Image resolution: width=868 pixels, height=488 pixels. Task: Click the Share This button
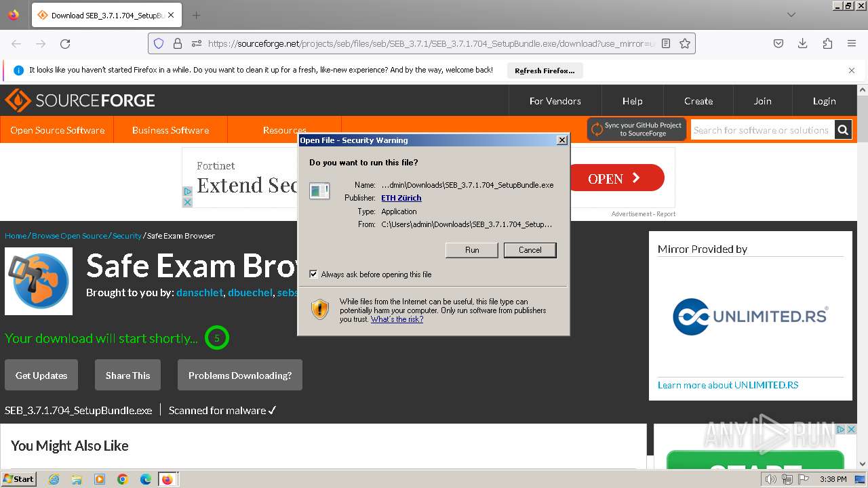tap(127, 375)
